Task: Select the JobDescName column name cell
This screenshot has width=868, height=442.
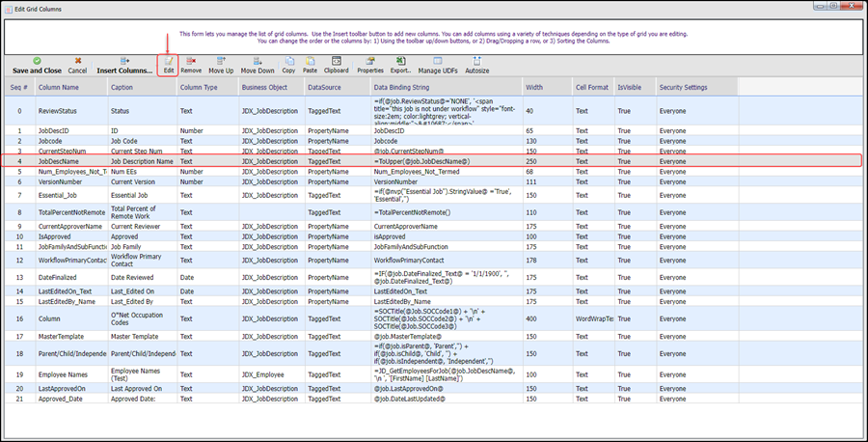Action: point(71,161)
